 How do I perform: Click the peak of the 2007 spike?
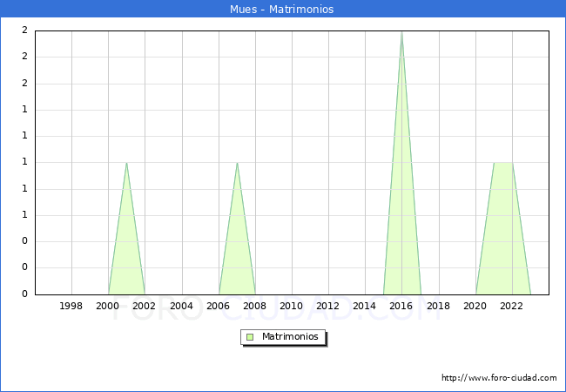237,163
